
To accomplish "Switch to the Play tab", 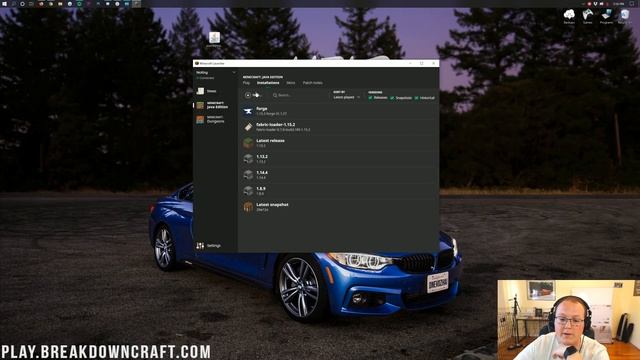I will click(x=246, y=83).
